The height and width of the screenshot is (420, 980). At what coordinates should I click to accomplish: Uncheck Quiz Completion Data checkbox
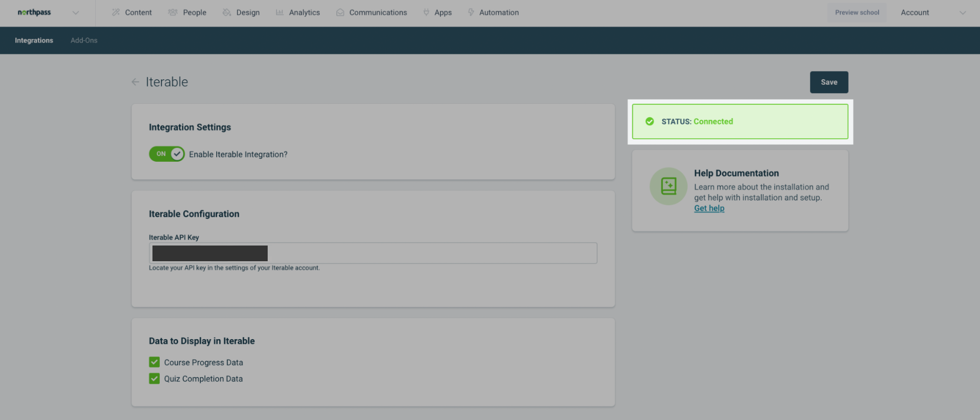(154, 379)
